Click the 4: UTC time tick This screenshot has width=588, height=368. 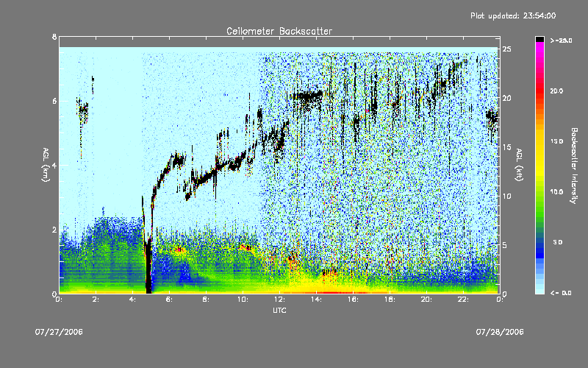point(133,300)
